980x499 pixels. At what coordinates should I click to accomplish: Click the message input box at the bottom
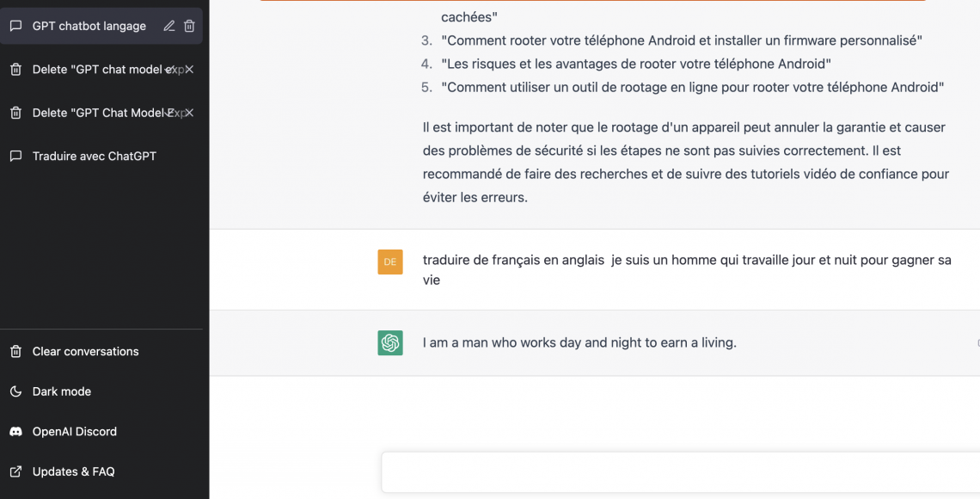(681, 472)
